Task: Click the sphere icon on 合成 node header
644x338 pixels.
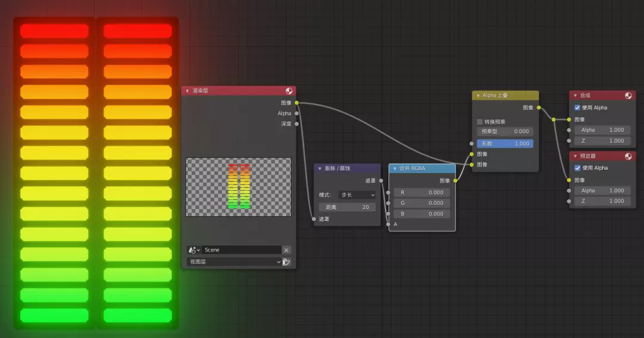Action: (x=628, y=96)
